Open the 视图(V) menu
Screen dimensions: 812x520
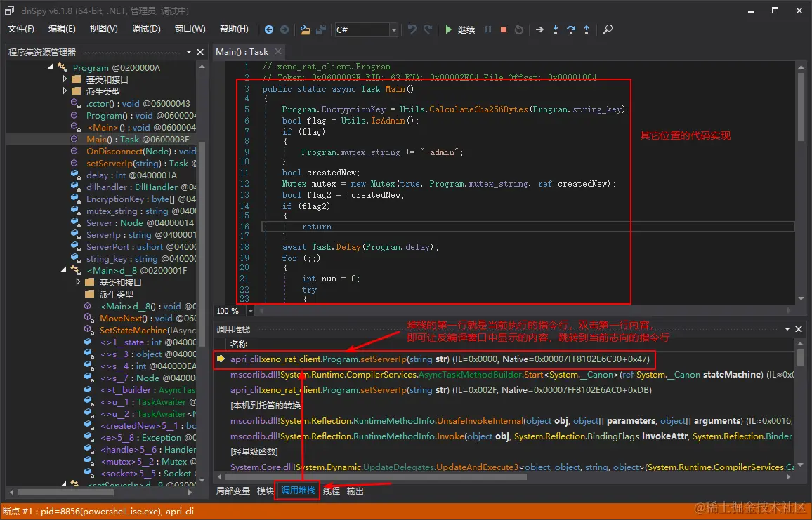tap(103, 29)
